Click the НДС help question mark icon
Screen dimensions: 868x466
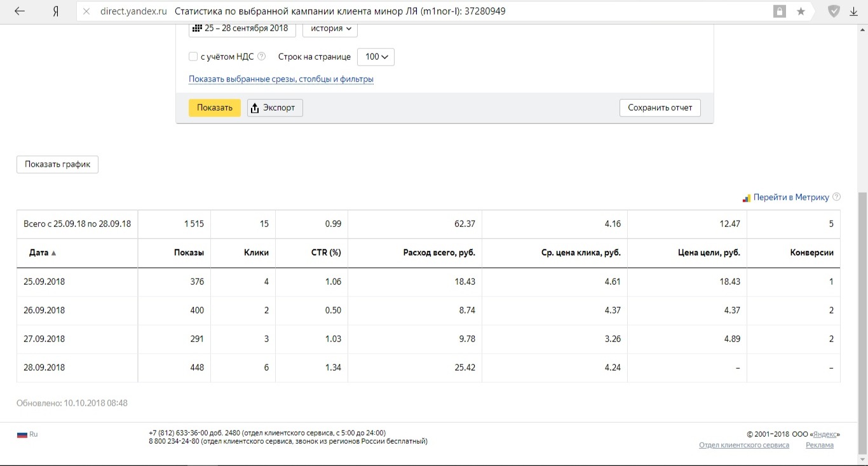[x=261, y=57]
